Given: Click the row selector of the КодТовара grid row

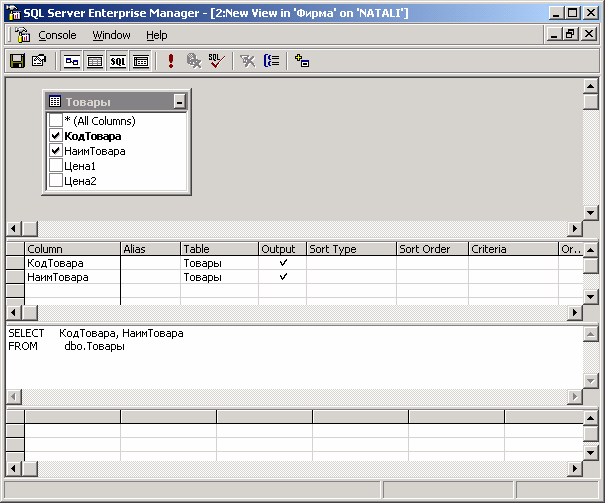Looking at the screenshot, I should point(15,263).
